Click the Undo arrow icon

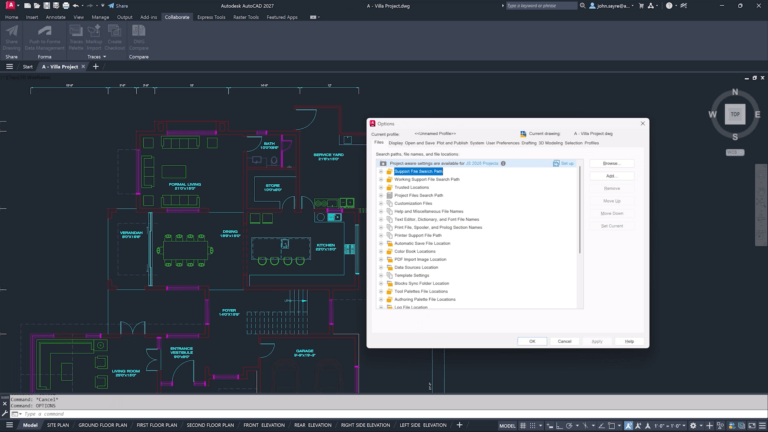pos(75,6)
